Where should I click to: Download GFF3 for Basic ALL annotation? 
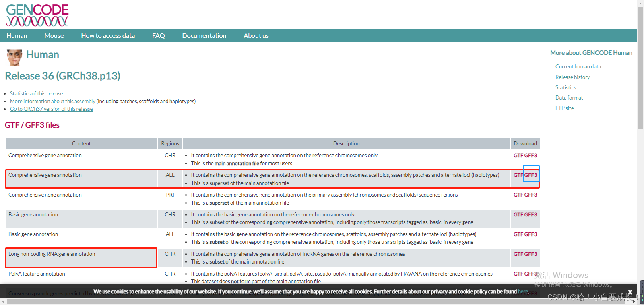coord(530,234)
